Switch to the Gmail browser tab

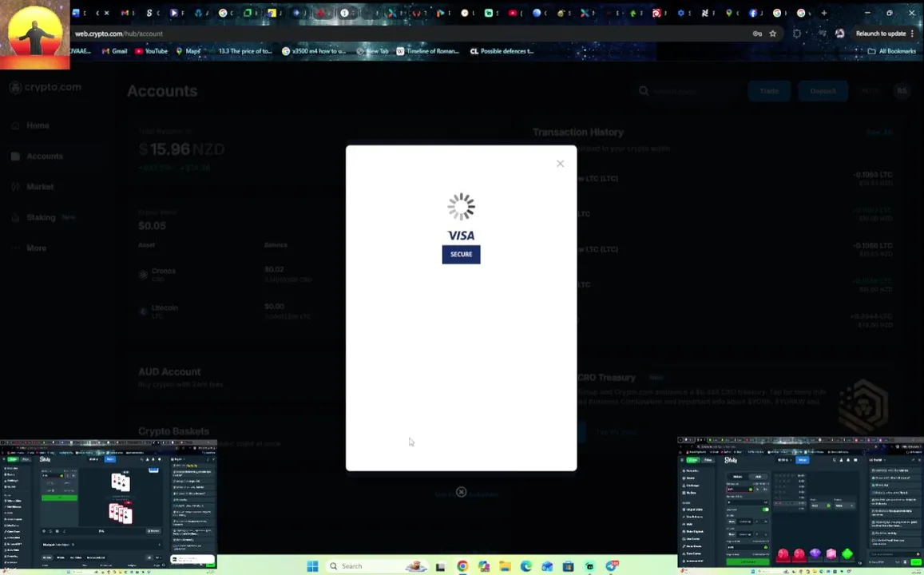(125, 13)
